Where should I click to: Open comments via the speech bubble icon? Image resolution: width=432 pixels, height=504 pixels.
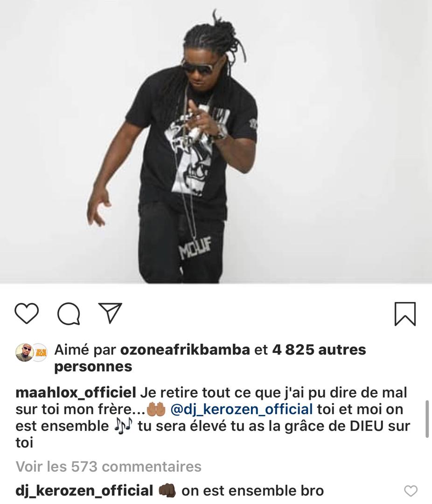click(69, 314)
